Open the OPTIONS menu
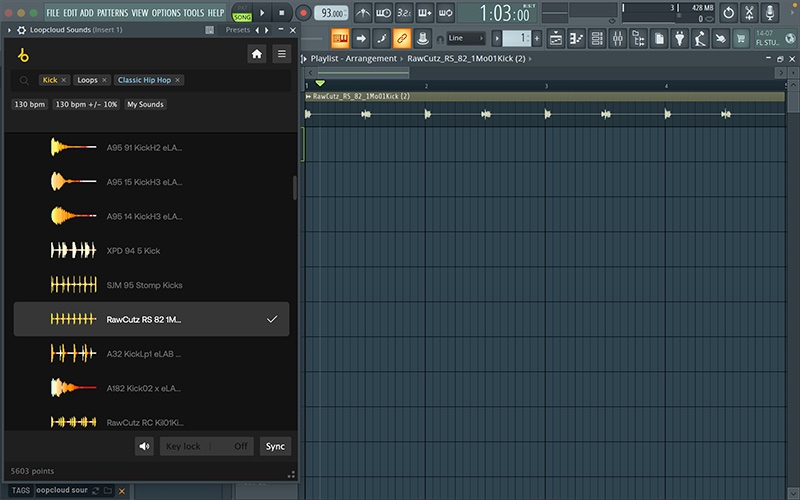Viewport: 800px width, 500px height. [166, 13]
